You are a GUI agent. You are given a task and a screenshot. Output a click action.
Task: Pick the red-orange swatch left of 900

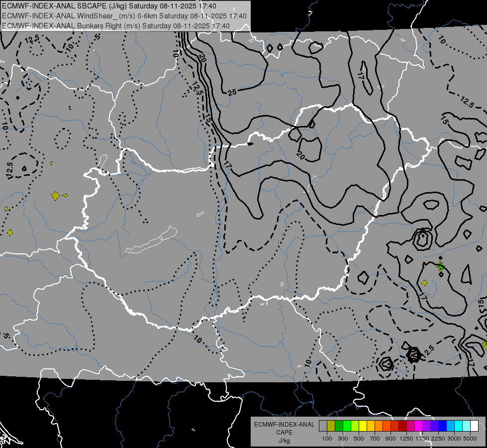click(x=387, y=426)
